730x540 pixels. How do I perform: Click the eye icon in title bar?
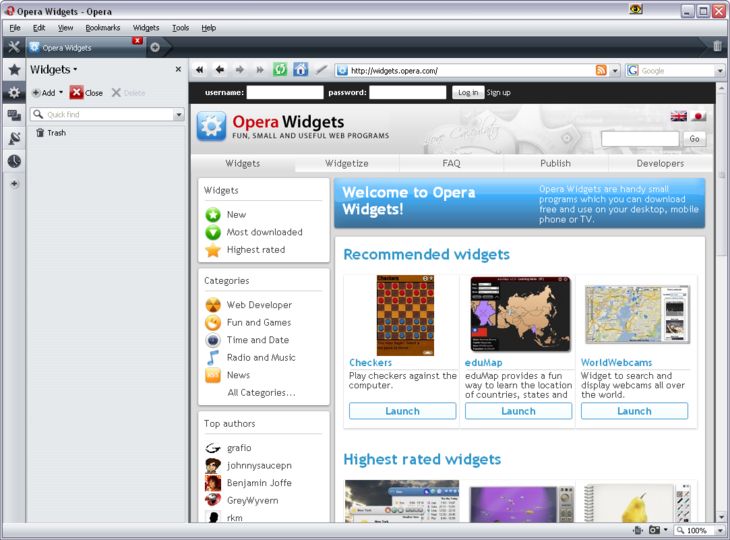point(635,9)
